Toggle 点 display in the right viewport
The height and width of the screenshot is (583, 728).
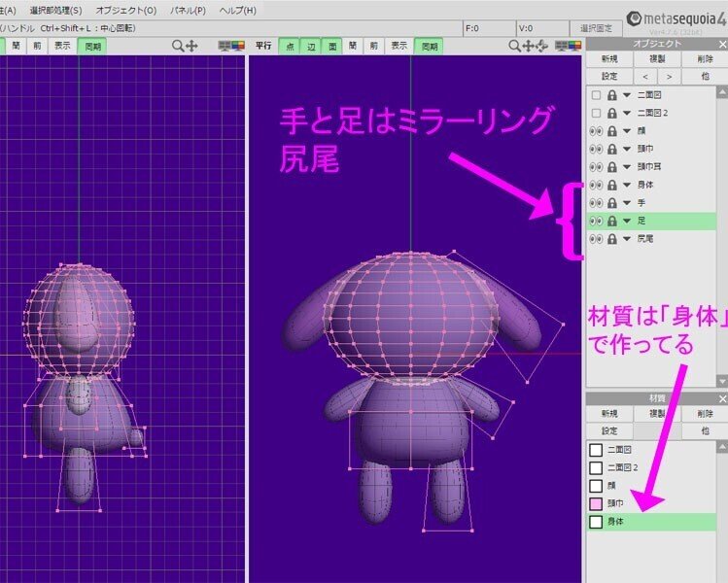click(290, 46)
